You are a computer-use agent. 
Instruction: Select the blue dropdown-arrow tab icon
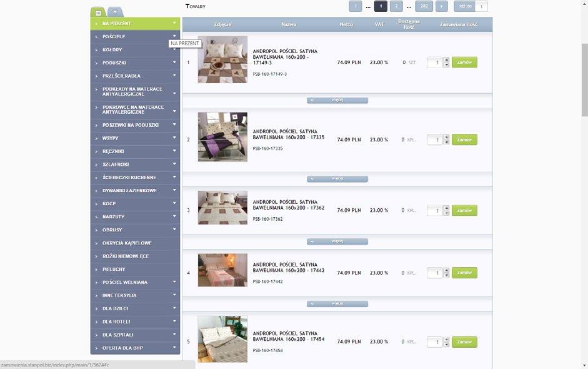click(115, 12)
